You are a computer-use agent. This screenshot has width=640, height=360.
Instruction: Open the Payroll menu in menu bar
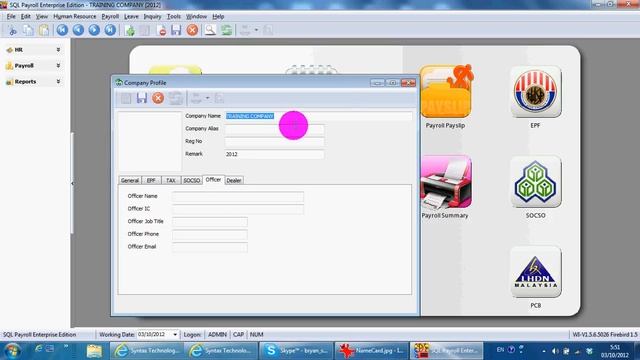(x=110, y=17)
